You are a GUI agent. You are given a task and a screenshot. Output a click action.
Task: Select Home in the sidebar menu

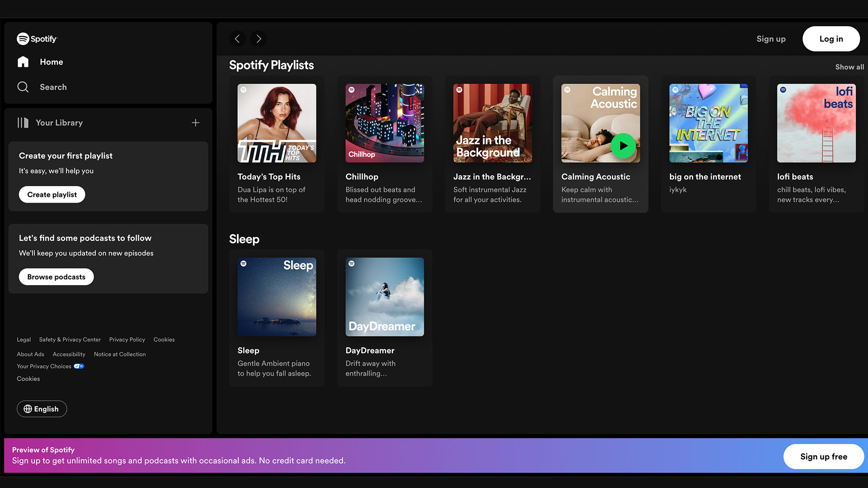(x=51, y=62)
